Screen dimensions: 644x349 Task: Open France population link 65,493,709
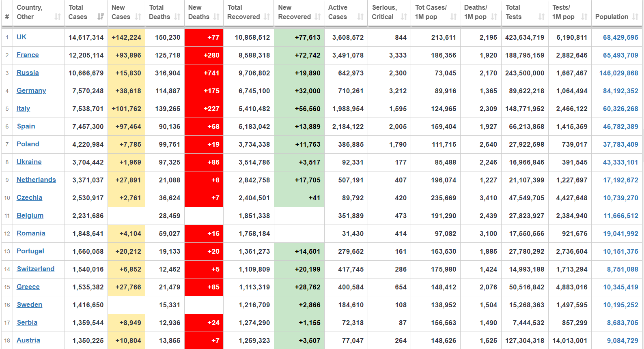click(x=620, y=55)
